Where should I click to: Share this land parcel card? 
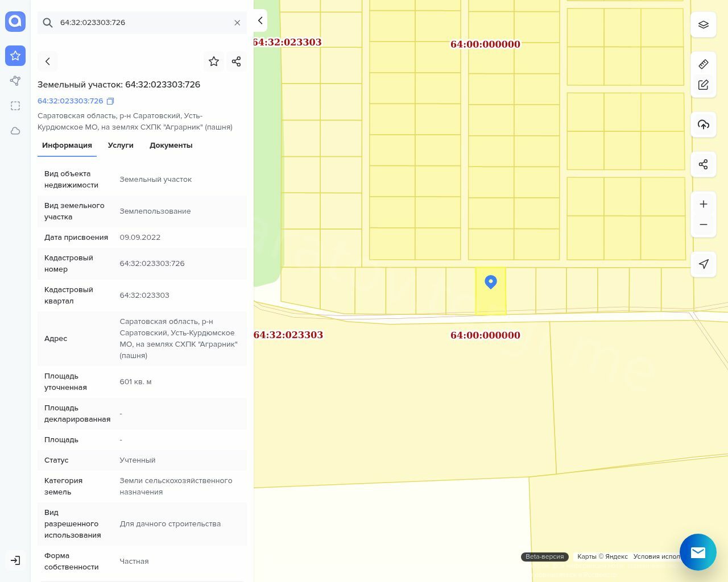pos(237,61)
